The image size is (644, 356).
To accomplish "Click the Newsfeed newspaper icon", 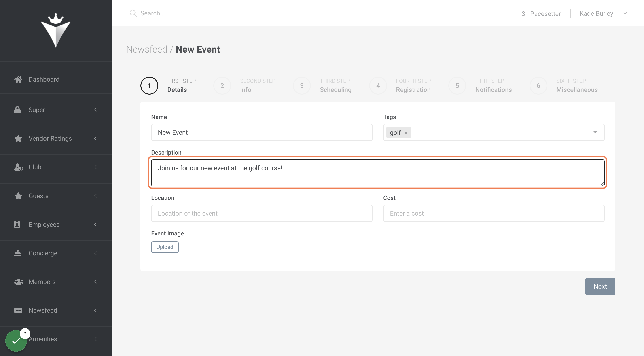I will tap(19, 310).
